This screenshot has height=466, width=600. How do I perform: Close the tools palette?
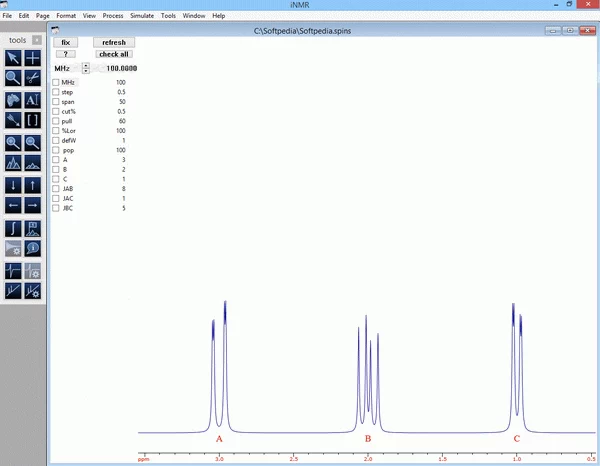point(37,40)
